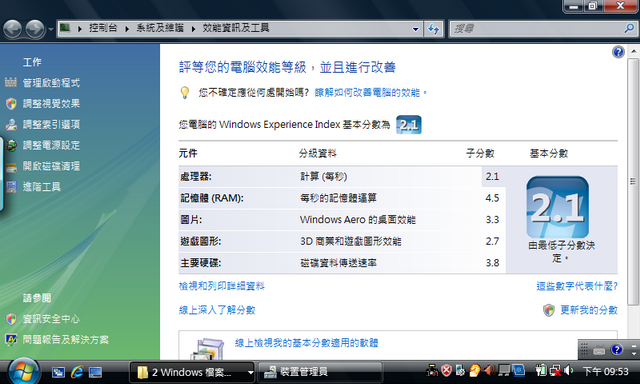Click shield icon beside 資訊安全中心
The image size is (640, 384).
11,319
